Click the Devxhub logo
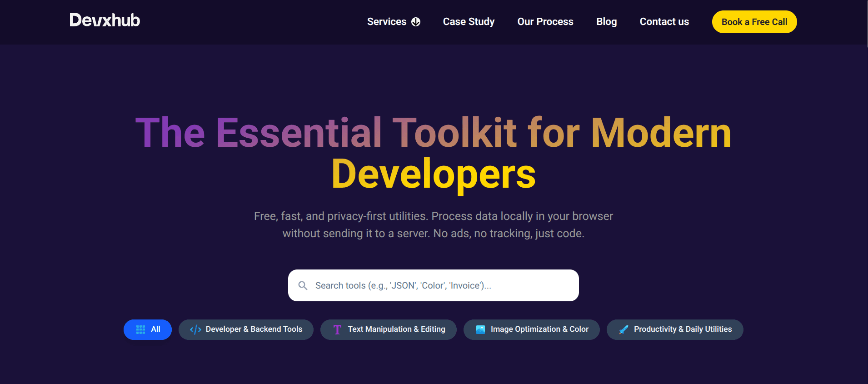 [x=105, y=20]
